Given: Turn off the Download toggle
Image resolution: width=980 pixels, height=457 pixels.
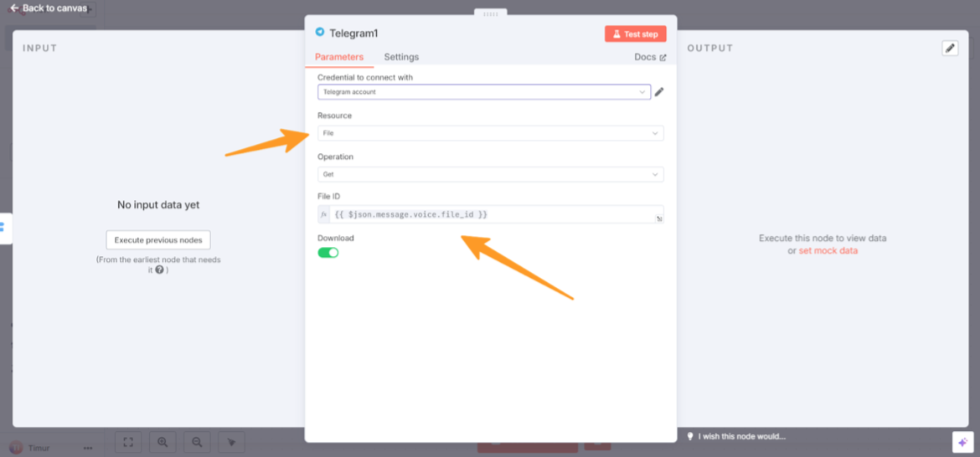Looking at the screenshot, I should pyautogui.click(x=328, y=252).
